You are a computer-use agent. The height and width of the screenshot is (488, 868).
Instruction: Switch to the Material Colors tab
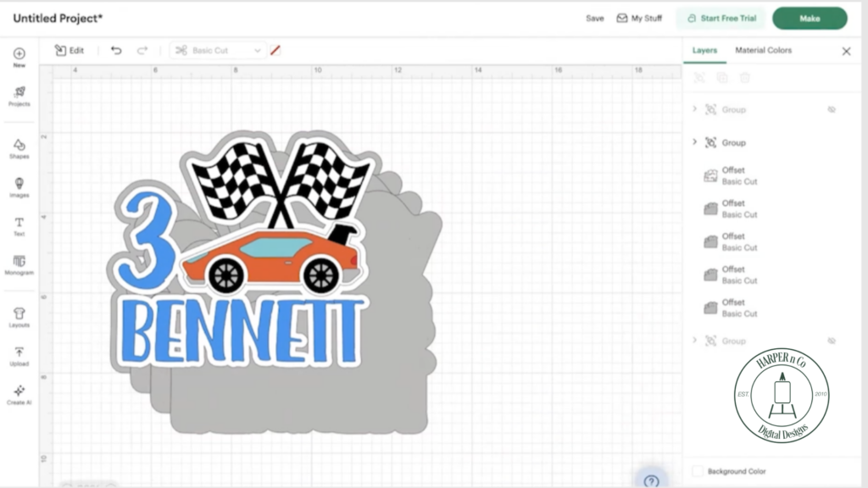coord(763,51)
